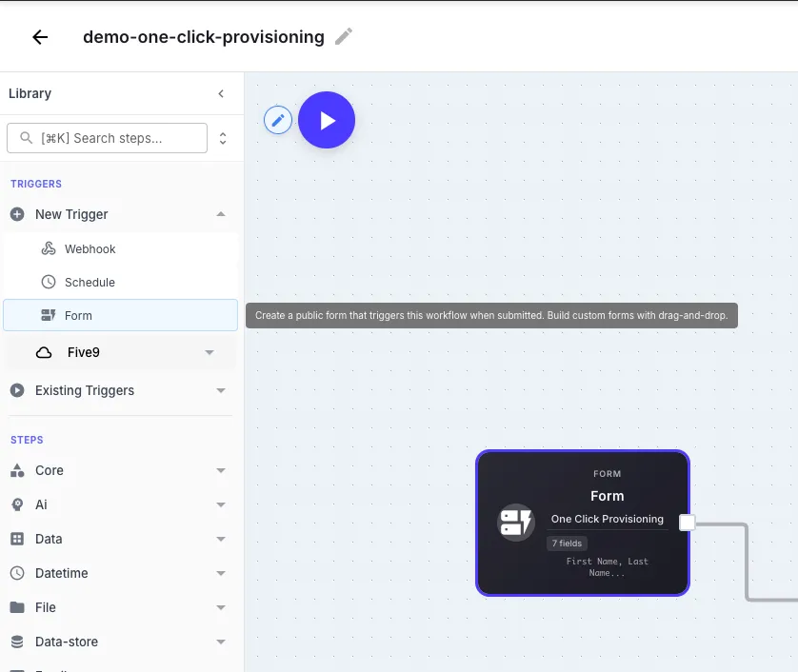Click the Form trigger icon
Screen dimensions: 798x672
(50, 315)
